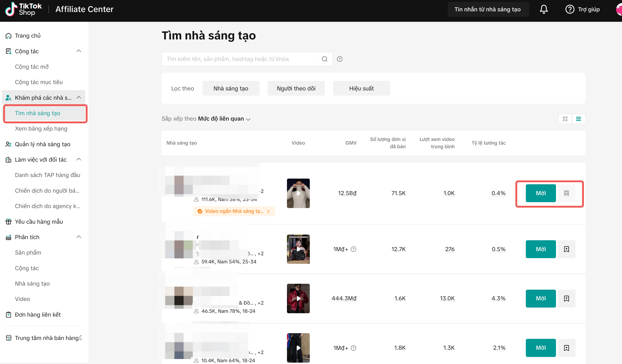
Task: Switch to grid view layout
Action: coord(565,119)
